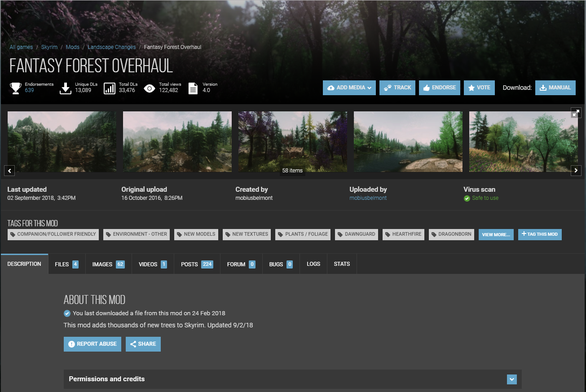Image resolution: width=586 pixels, height=392 pixels.
Task: Click the Unique DLs download icon
Action: tap(66, 88)
